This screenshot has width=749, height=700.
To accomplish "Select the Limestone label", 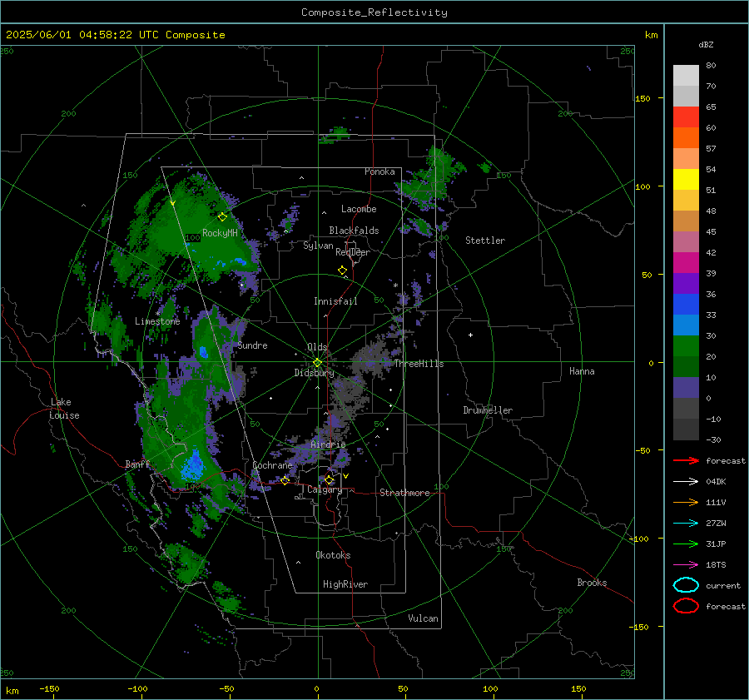I will tap(157, 321).
